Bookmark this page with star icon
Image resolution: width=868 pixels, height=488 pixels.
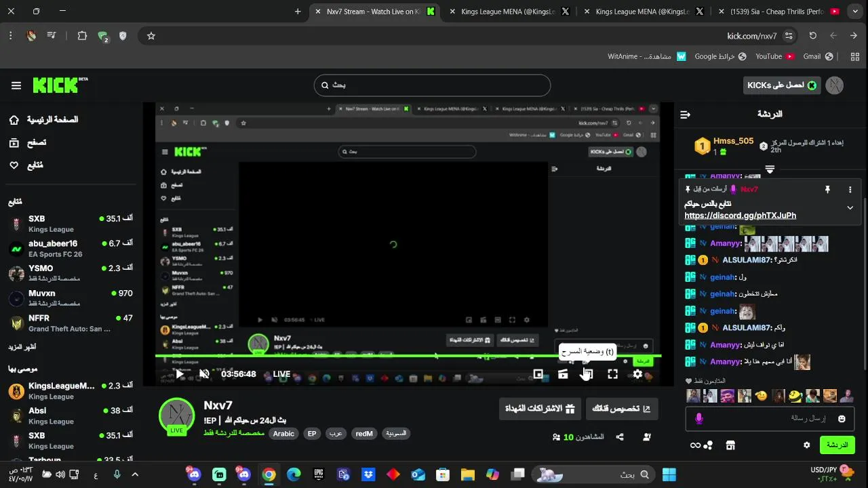(151, 36)
